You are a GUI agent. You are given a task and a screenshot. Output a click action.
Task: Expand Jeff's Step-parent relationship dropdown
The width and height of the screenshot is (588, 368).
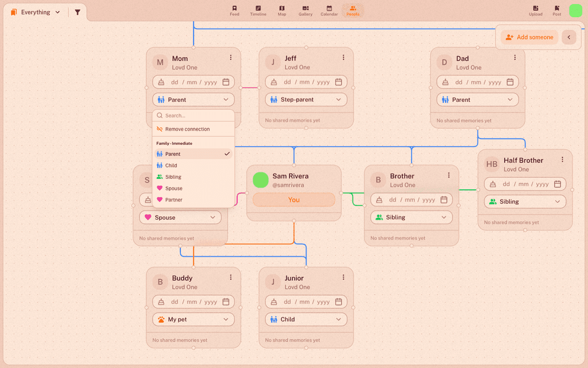click(x=306, y=99)
